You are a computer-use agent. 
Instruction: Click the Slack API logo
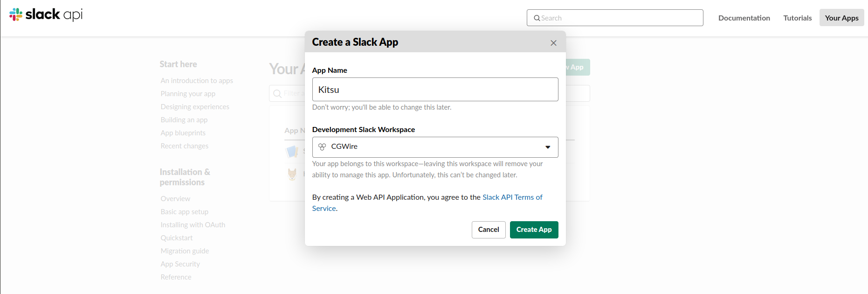tap(46, 15)
